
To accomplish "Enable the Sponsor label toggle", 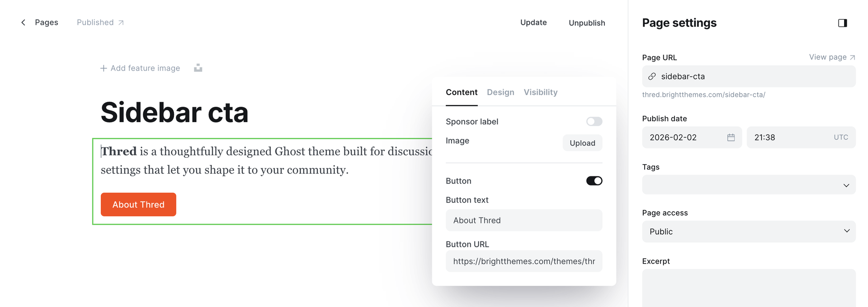I will click(594, 122).
